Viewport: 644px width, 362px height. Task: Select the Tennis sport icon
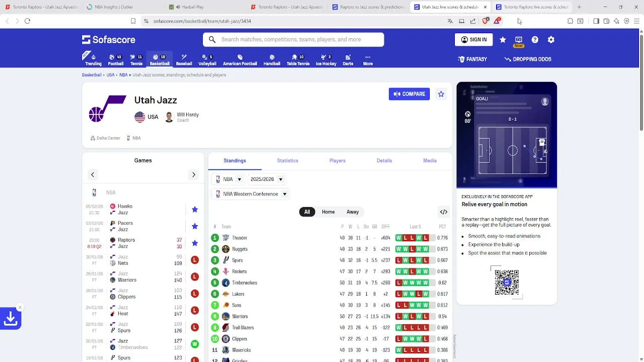click(136, 59)
